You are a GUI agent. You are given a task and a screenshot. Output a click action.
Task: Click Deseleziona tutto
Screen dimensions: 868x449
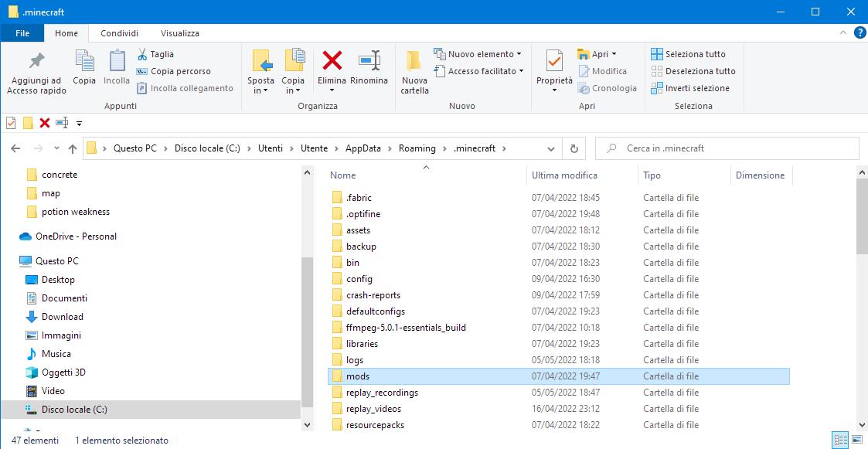(693, 71)
